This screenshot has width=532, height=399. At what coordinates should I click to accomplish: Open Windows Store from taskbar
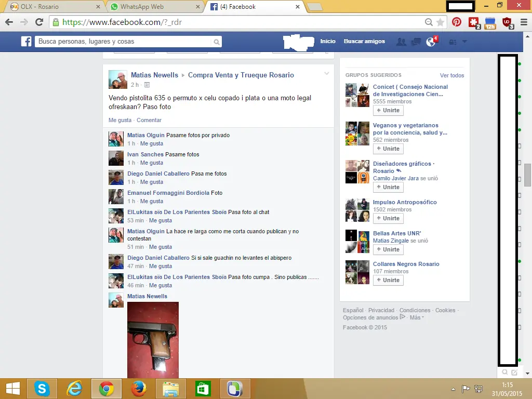tap(203, 389)
